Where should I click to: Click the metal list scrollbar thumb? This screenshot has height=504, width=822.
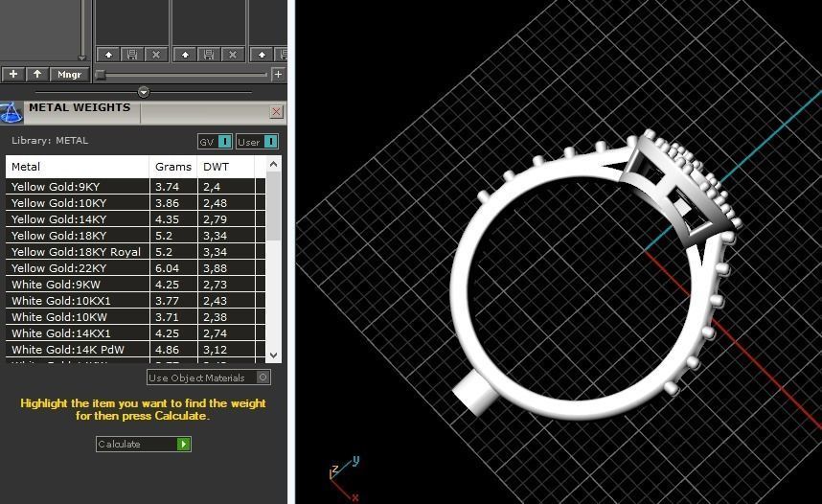click(x=273, y=207)
